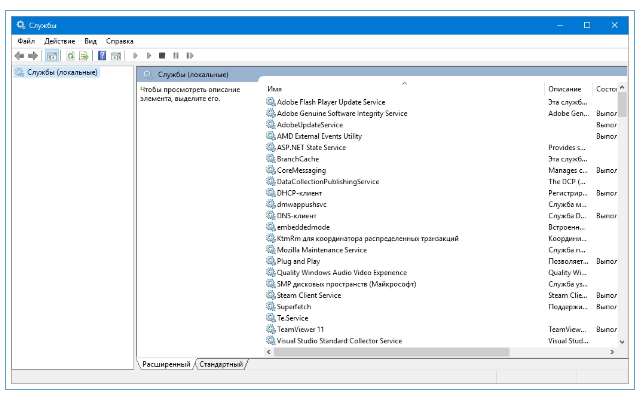
Task: Select Adobe Genuine Software Integrity Service
Action: point(342,113)
